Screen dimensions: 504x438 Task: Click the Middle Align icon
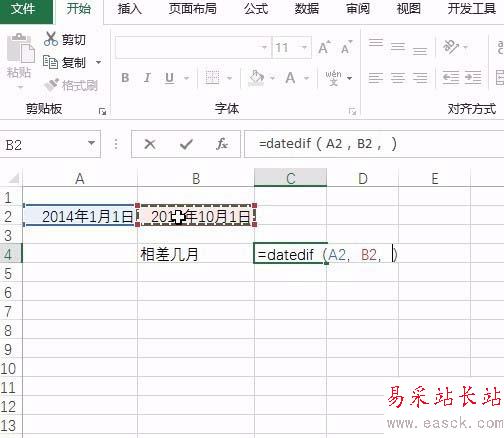pos(398,46)
